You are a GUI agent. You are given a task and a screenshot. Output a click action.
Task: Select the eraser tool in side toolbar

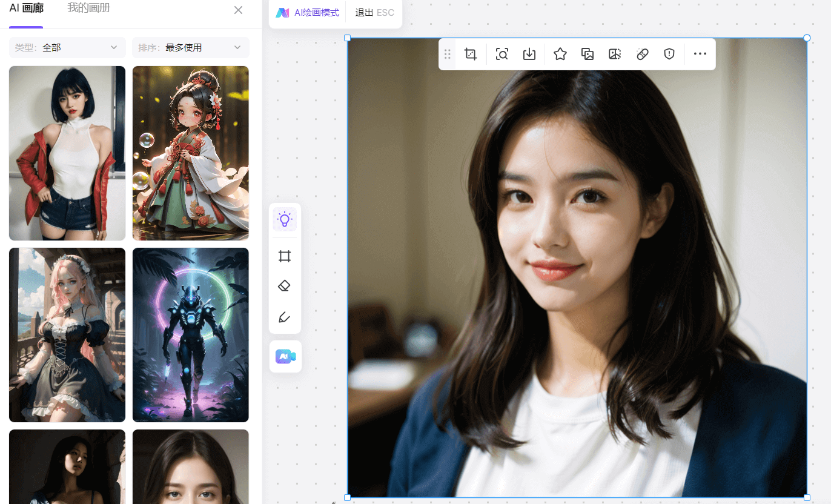(285, 285)
